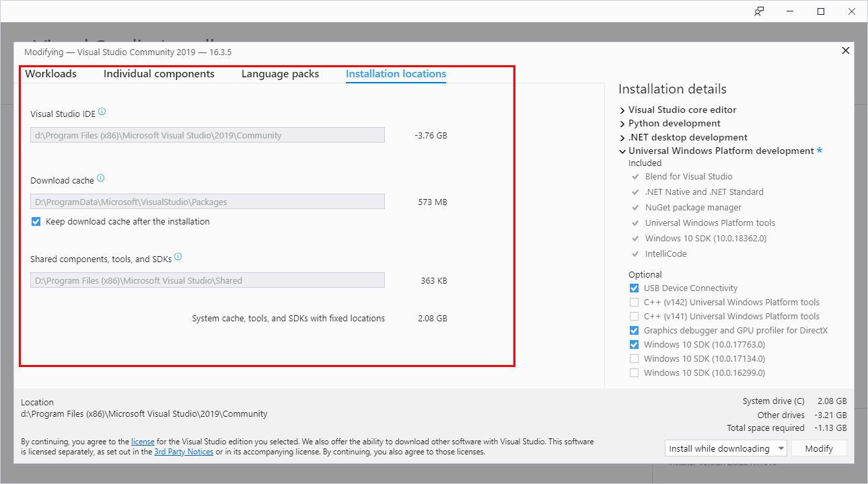Check C++ (v142) Universal Windows Platform tools
This screenshot has height=484, width=868.
pos(634,302)
